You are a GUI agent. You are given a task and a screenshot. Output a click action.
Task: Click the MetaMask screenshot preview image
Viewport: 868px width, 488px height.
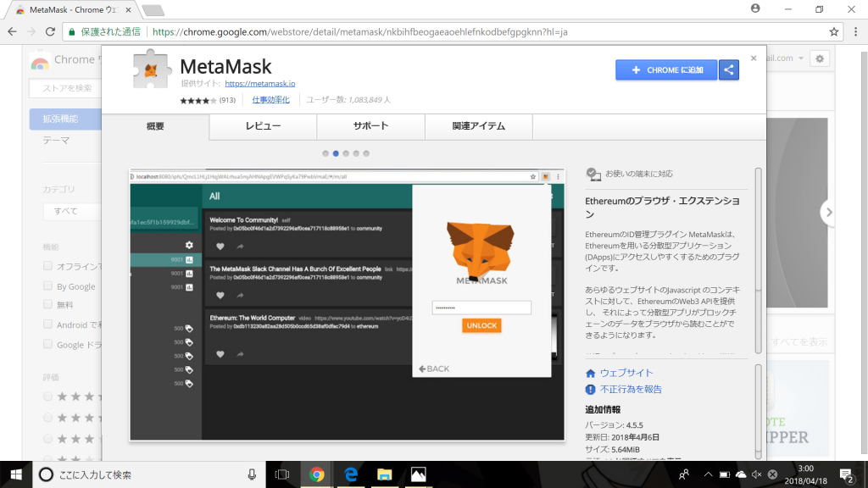click(x=347, y=304)
